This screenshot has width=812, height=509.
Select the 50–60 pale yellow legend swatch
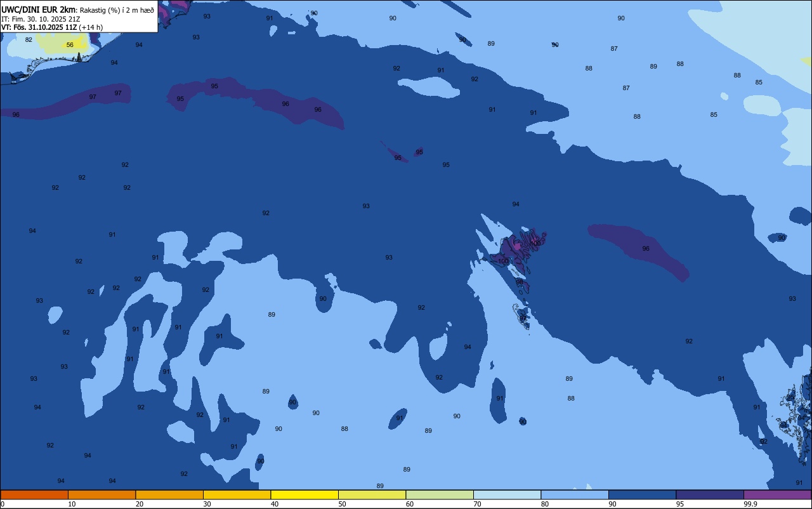[372, 494]
